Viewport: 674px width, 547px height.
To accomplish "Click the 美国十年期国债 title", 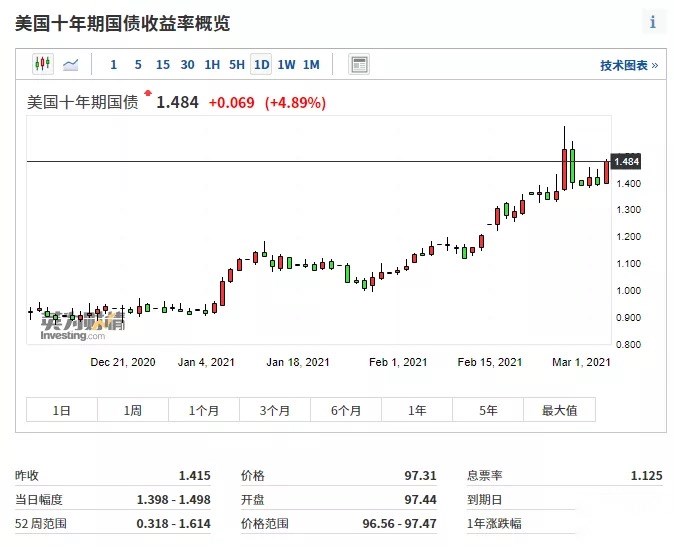I will tap(84, 102).
